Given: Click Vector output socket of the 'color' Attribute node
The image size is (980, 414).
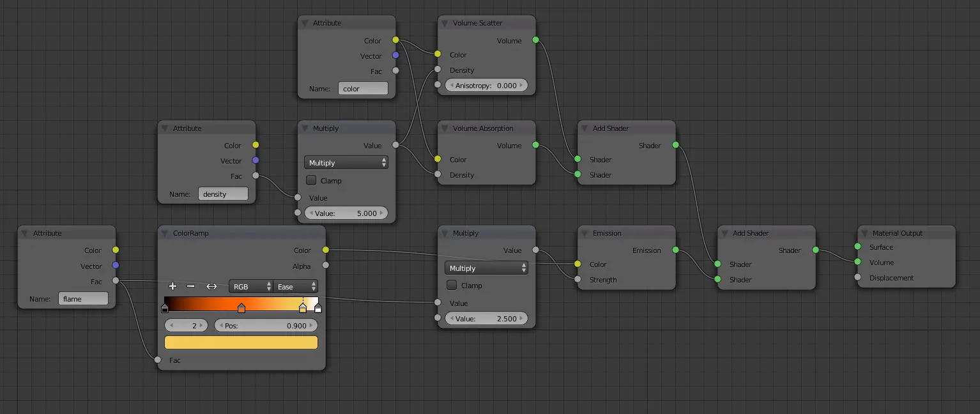Looking at the screenshot, I should 395,56.
